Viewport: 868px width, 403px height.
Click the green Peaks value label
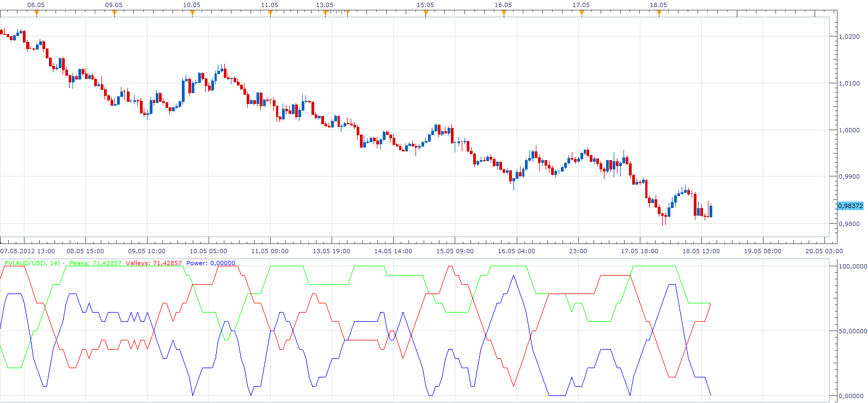95,263
